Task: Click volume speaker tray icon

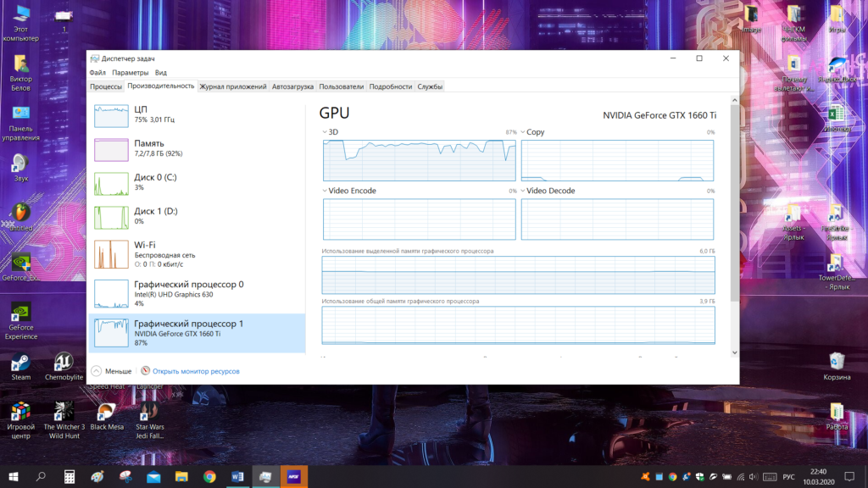Action: pyautogui.click(x=754, y=476)
